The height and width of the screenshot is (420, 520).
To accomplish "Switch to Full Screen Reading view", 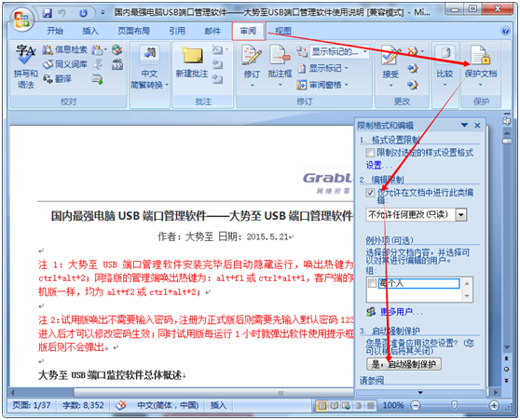I will pos(334,405).
